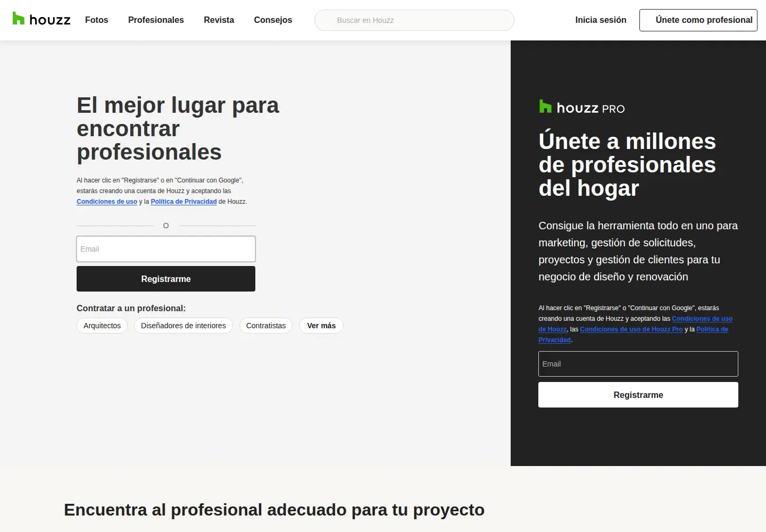Click the heading "El mejor lugar para encontrar profesionales"
Viewport: 766px width, 532px height.
click(x=178, y=129)
